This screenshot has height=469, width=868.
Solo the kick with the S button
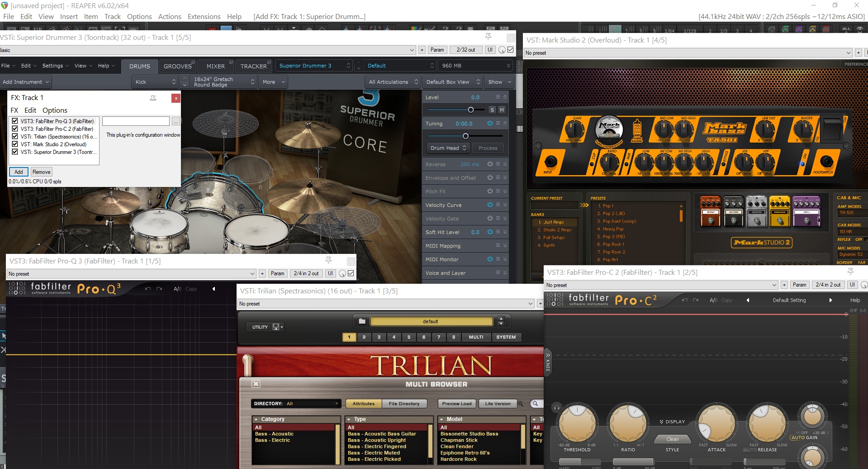492,110
